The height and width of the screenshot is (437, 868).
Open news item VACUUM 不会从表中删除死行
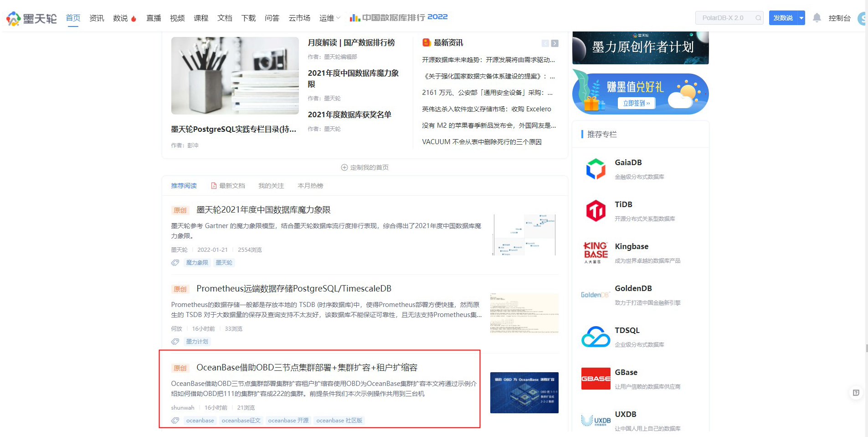pos(482,142)
